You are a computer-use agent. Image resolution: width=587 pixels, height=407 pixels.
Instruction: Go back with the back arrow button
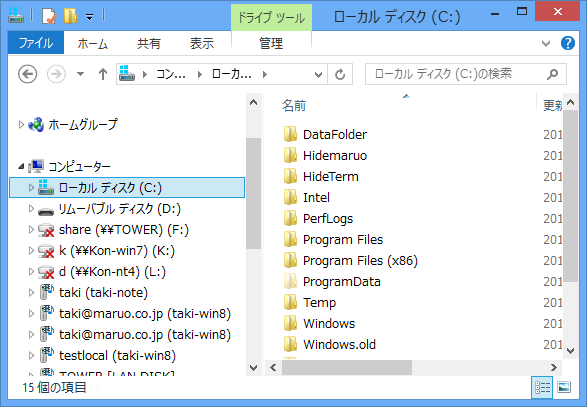tap(27, 74)
